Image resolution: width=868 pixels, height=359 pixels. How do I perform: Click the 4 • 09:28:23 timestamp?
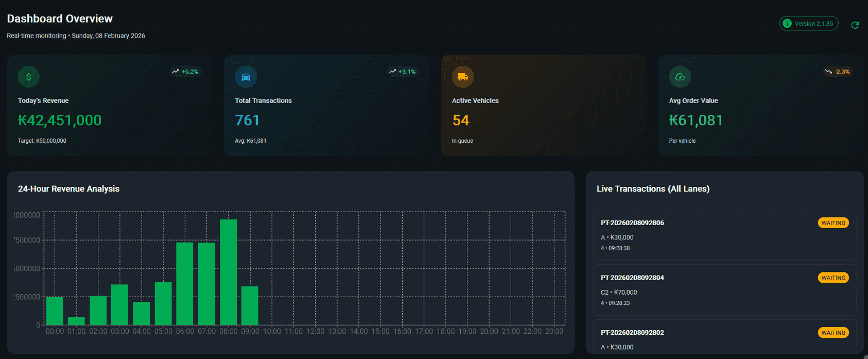click(615, 303)
